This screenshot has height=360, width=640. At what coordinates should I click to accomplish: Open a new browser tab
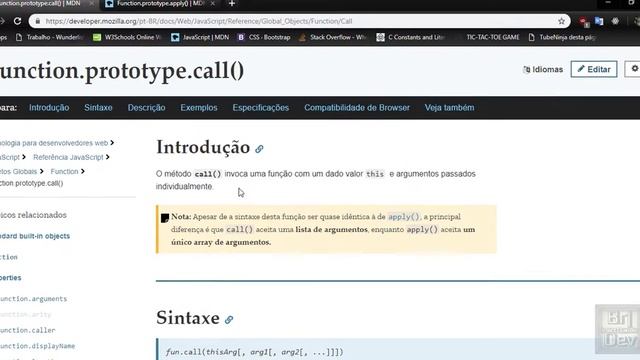pos(232,4)
